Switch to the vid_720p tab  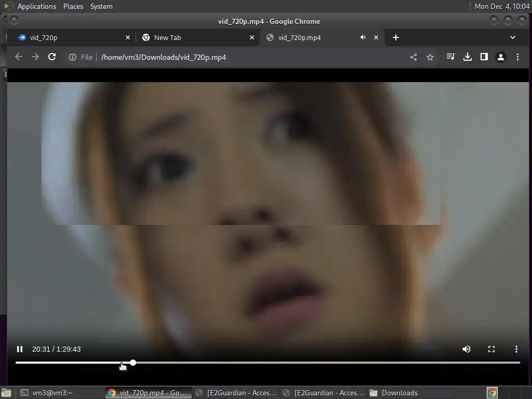click(71, 37)
